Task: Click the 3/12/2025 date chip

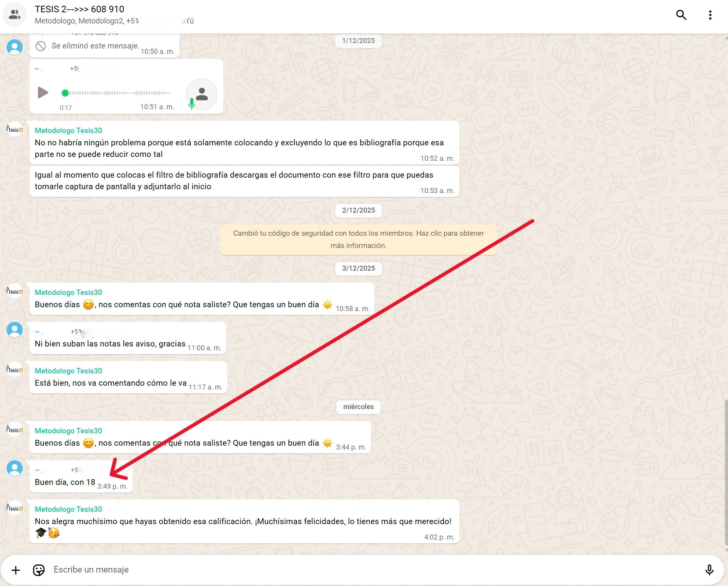Action: (358, 268)
